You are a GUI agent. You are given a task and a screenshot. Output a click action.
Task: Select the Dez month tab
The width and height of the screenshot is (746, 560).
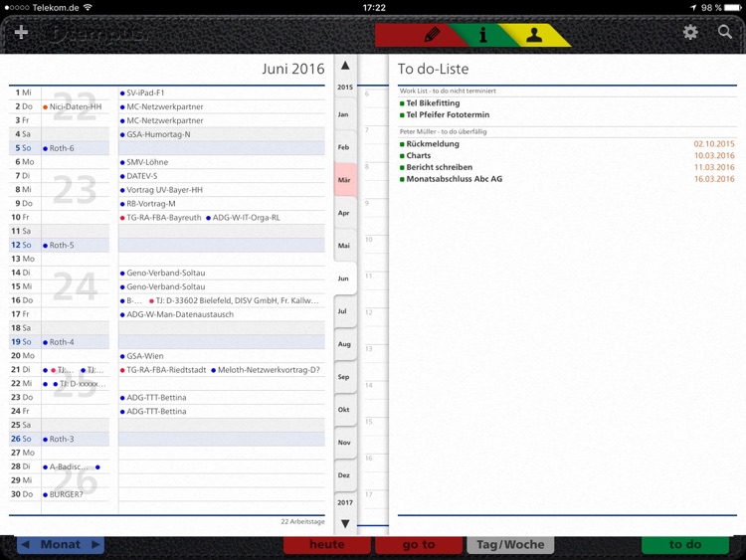(x=343, y=475)
